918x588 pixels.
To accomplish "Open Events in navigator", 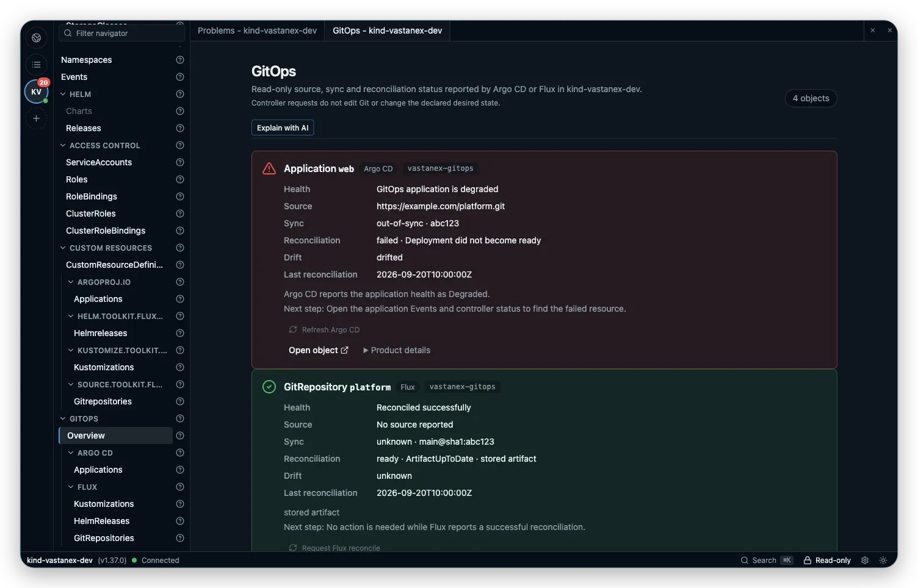I will pos(74,77).
